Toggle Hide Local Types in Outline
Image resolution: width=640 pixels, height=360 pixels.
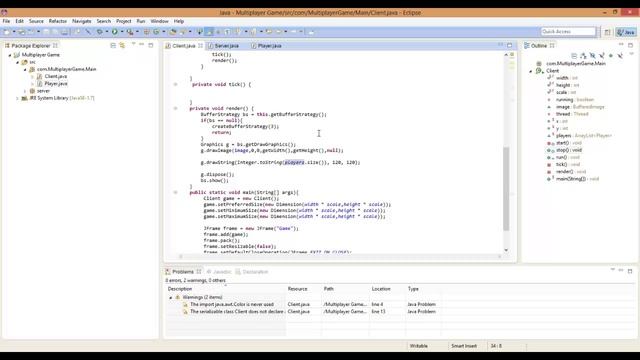(x=620, y=56)
